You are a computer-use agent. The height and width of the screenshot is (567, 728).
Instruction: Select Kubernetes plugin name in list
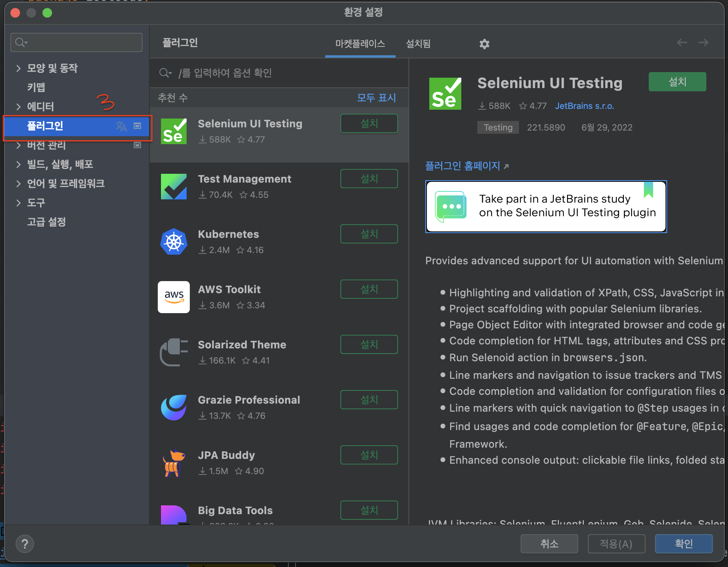click(x=228, y=234)
